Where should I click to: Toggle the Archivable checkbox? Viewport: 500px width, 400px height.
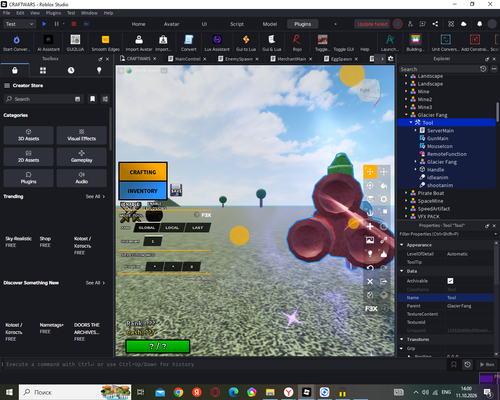[450, 281]
